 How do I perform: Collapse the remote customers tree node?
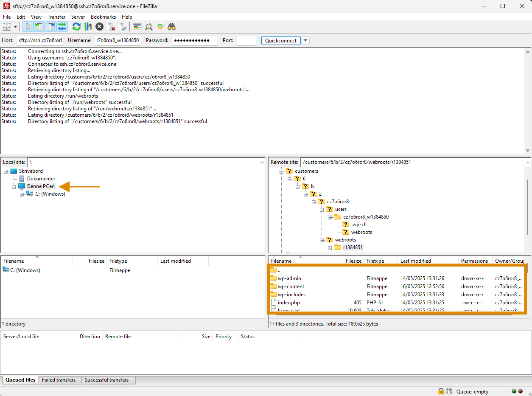(x=282, y=171)
